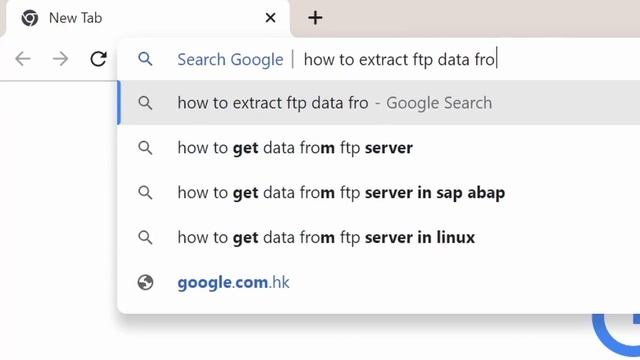This screenshot has width=640, height=360.
Task: Click magnifier icon beside sap abap suggestion
Action: tap(145, 193)
